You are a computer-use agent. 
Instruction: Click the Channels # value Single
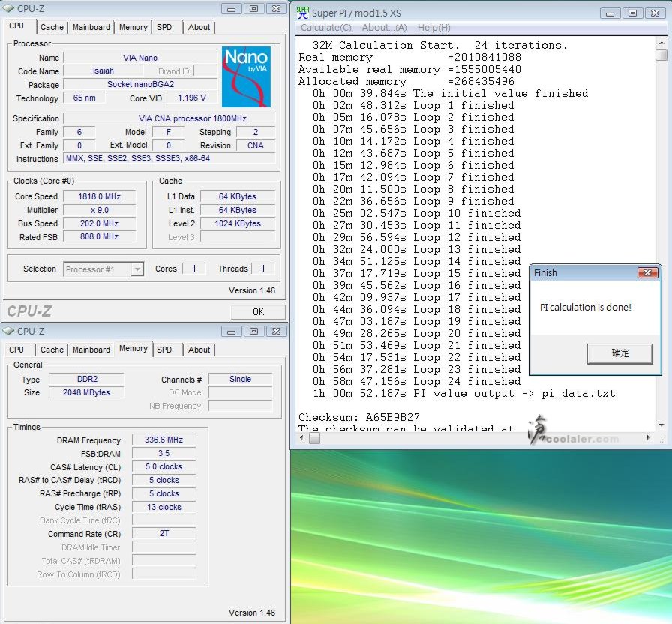pyautogui.click(x=241, y=379)
